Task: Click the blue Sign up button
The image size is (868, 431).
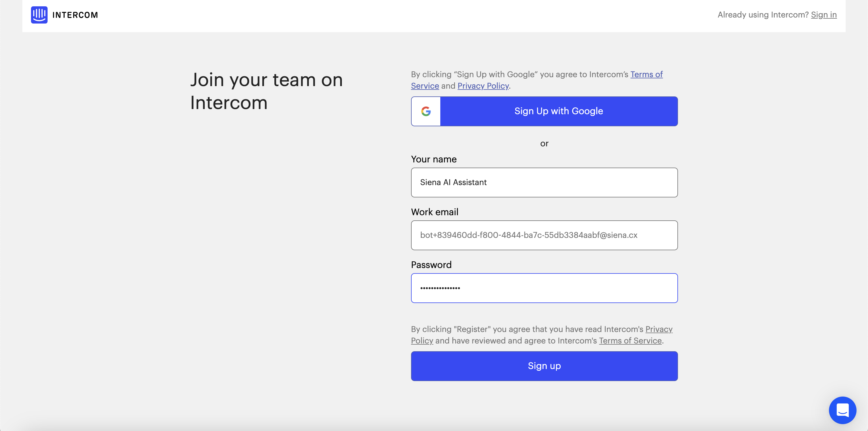Action: point(544,366)
